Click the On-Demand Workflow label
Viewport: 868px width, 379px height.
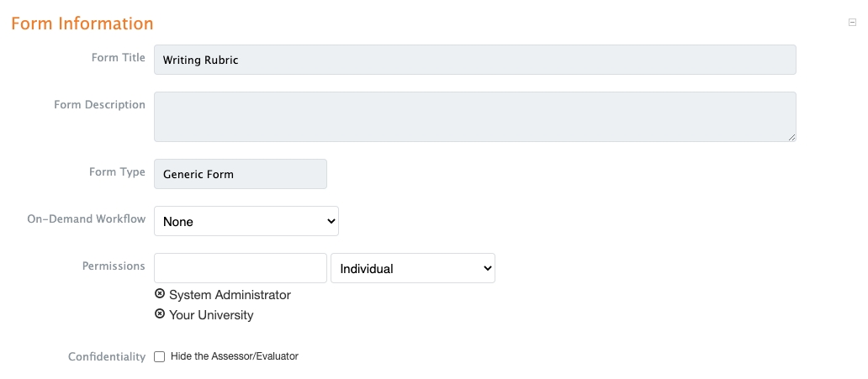point(87,218)
